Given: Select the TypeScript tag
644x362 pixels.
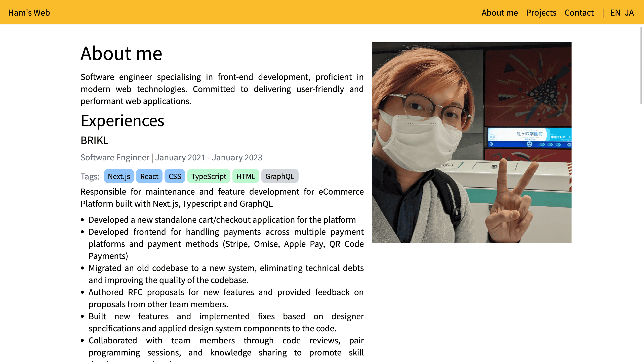Looking at the screenshot, I should pyautogui.click(x=209, y=176).
